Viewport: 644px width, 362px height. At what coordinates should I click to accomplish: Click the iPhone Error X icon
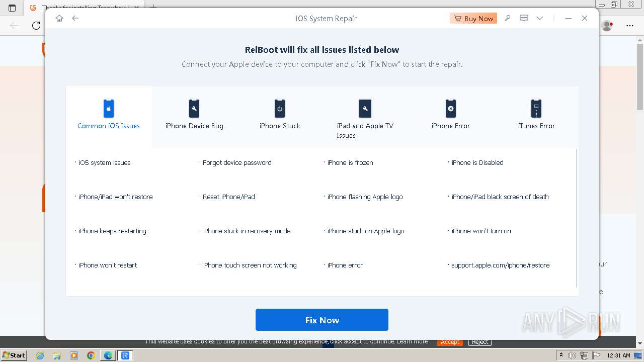(x=451, y=108)
